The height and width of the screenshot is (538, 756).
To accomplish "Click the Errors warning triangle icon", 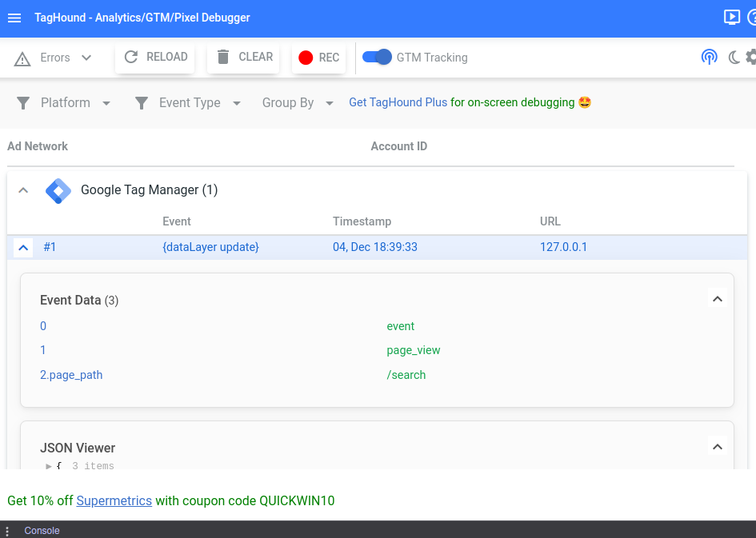I will pyautogui.click(x=22, y=58).
